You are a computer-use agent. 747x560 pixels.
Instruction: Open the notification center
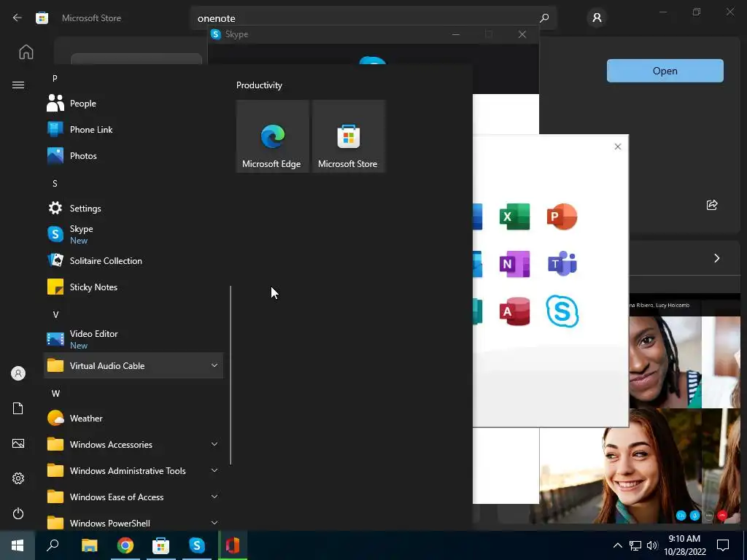point(723,545)
